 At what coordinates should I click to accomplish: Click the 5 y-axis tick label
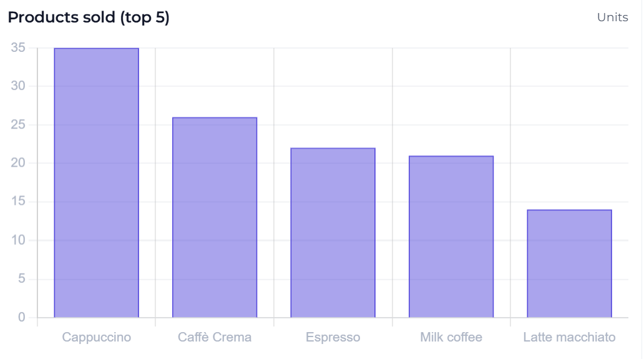(x=22, y=279)
